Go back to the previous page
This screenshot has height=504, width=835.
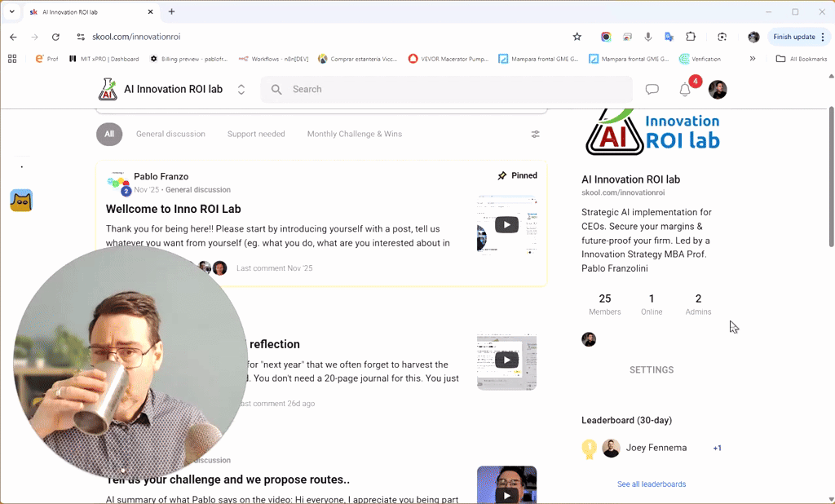[x=13, y=37]
